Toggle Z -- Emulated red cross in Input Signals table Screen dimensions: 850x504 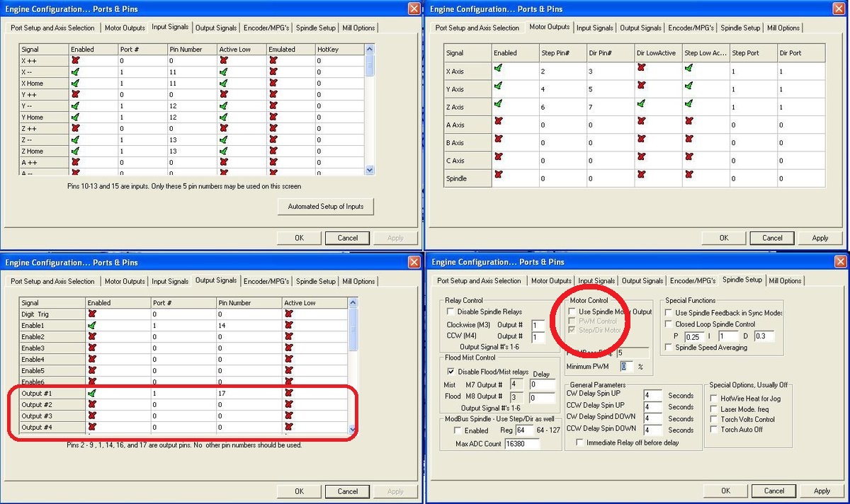pos(273,140)
